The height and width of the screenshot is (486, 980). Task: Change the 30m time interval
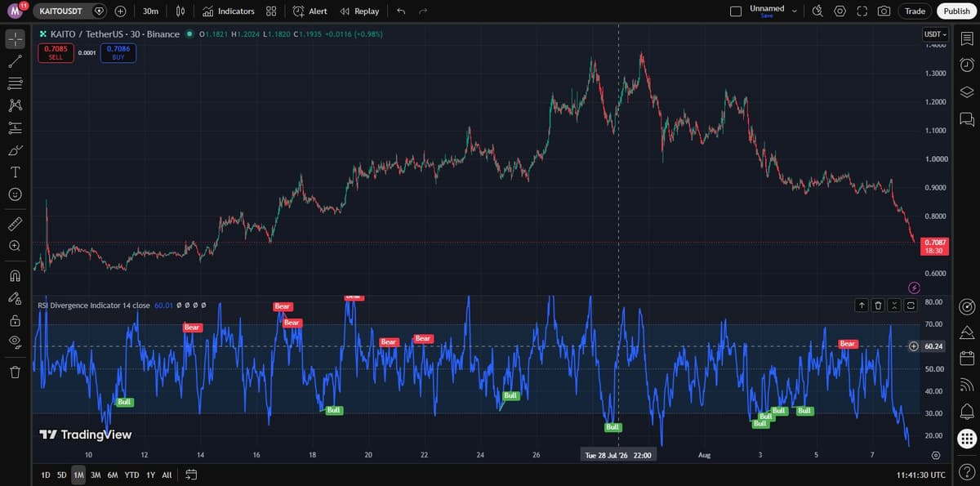coord(150,11)
